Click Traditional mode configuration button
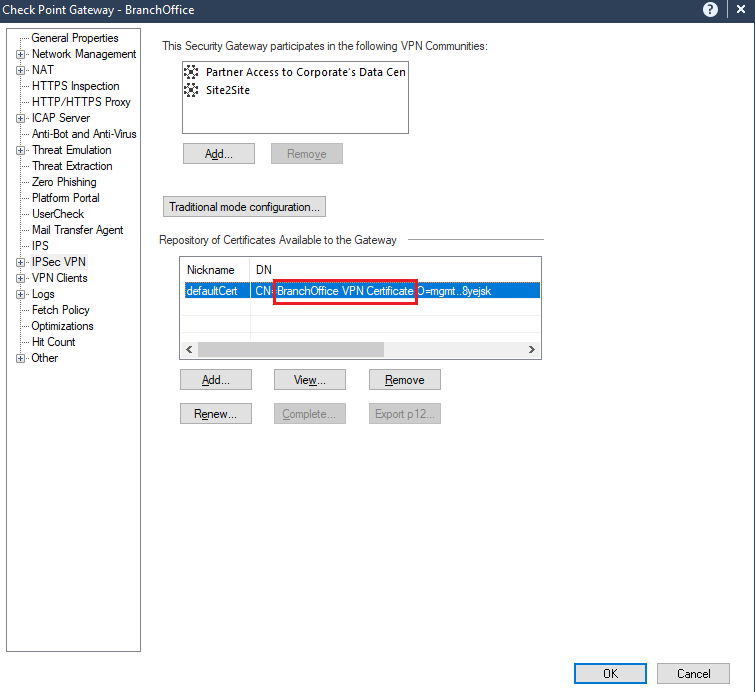The height and width of the screenshot is (692, 755). 244,207
